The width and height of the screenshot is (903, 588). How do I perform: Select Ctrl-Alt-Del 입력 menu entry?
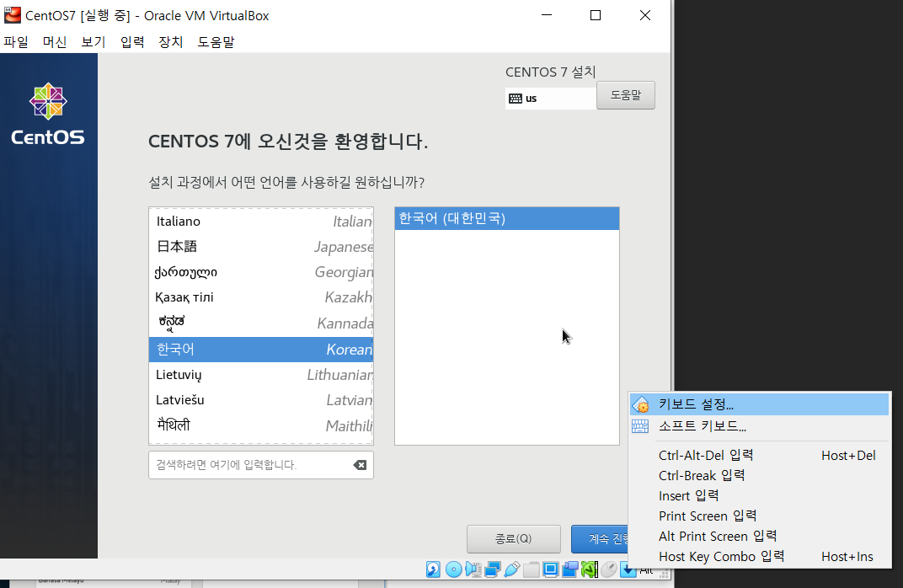tap(759, 455)
